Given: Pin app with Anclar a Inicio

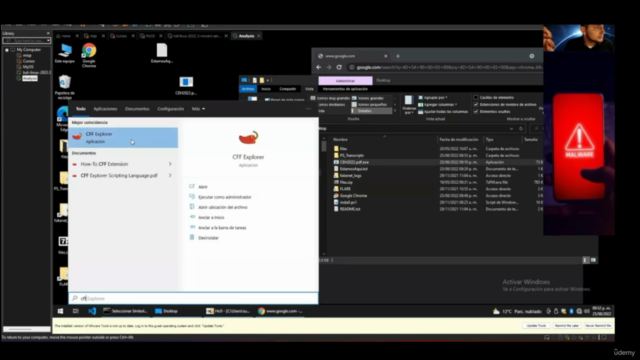Looking at the screenshot, I should 211,217.
